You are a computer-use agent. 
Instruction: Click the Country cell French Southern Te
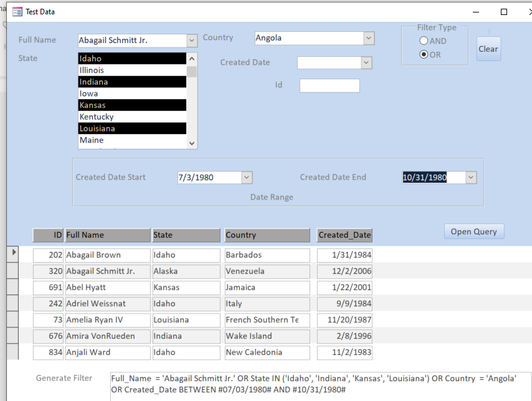(x=267, y=320)
